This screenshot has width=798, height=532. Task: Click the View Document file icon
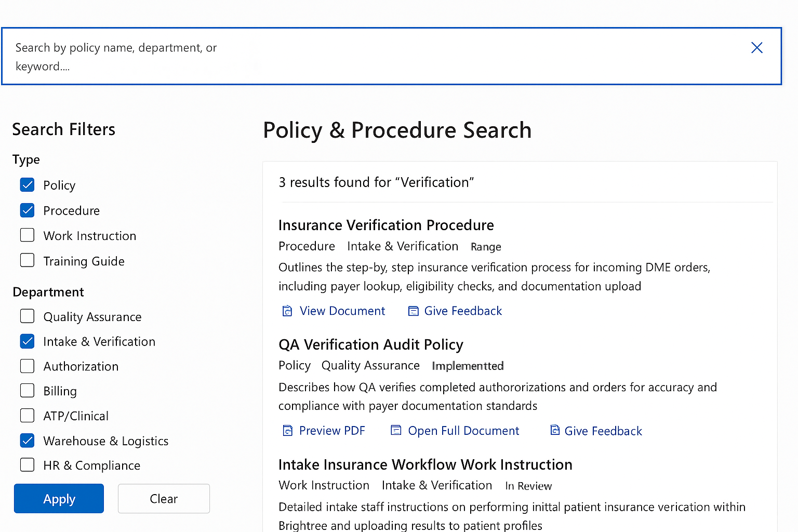pos(287,311)
